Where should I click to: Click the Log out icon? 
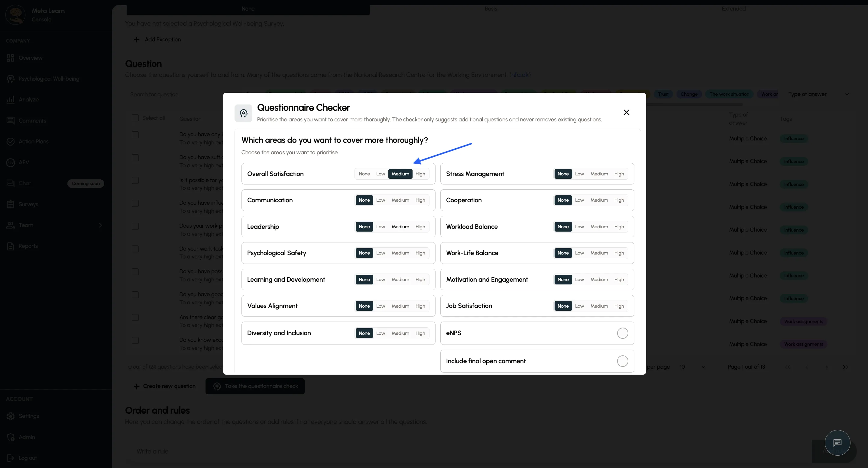pos(11,458)
